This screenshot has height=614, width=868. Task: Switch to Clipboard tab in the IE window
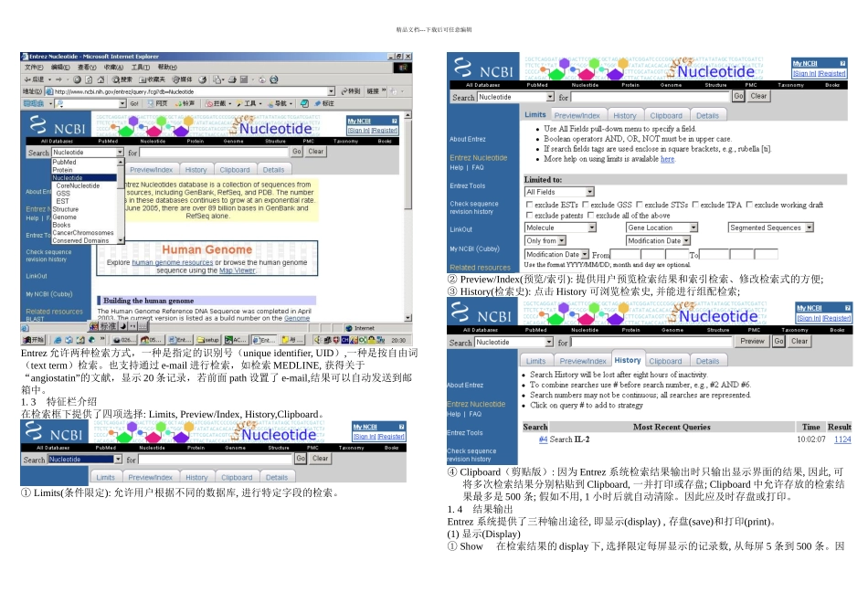click(x=235, y=170)
